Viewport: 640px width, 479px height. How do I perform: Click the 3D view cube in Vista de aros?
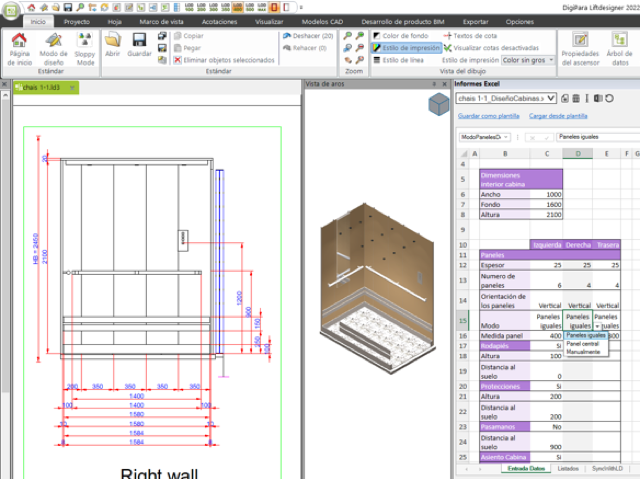(439, 104)
